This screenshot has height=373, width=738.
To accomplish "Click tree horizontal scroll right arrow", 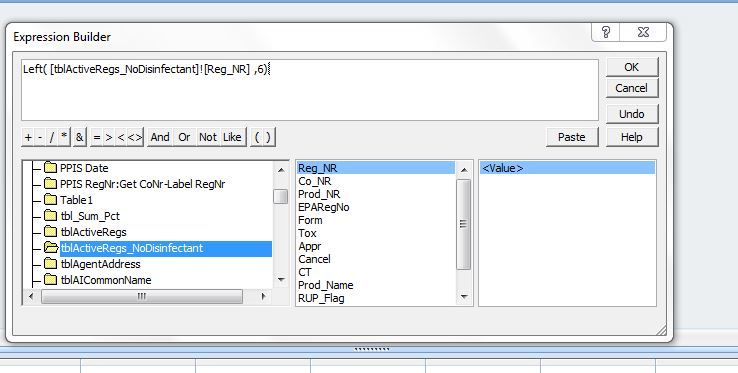I will pyautogui.click(x=263, y=296).
